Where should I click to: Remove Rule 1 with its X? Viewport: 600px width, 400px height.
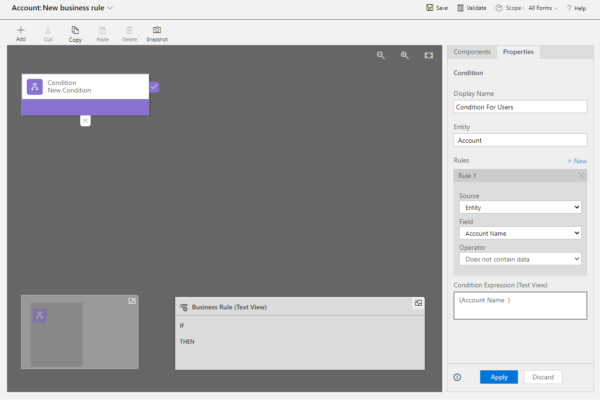click(581, 176)
